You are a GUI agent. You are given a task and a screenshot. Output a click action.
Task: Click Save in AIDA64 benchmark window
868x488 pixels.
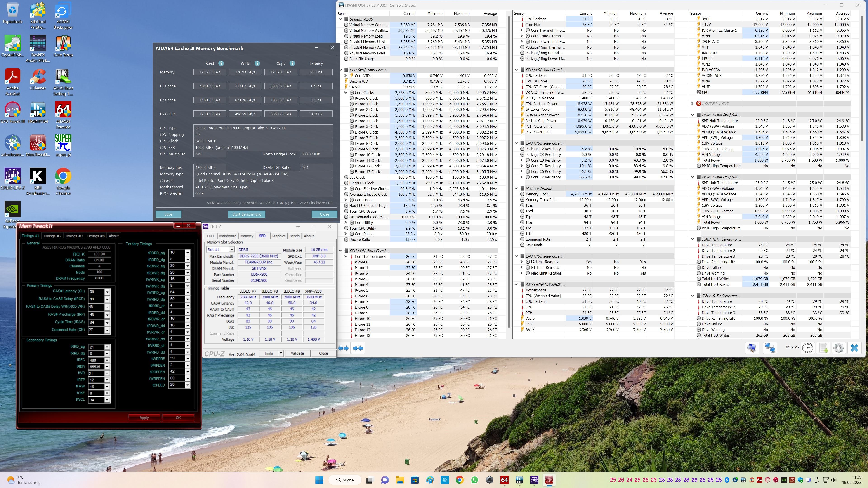click(x=168, y=214)
